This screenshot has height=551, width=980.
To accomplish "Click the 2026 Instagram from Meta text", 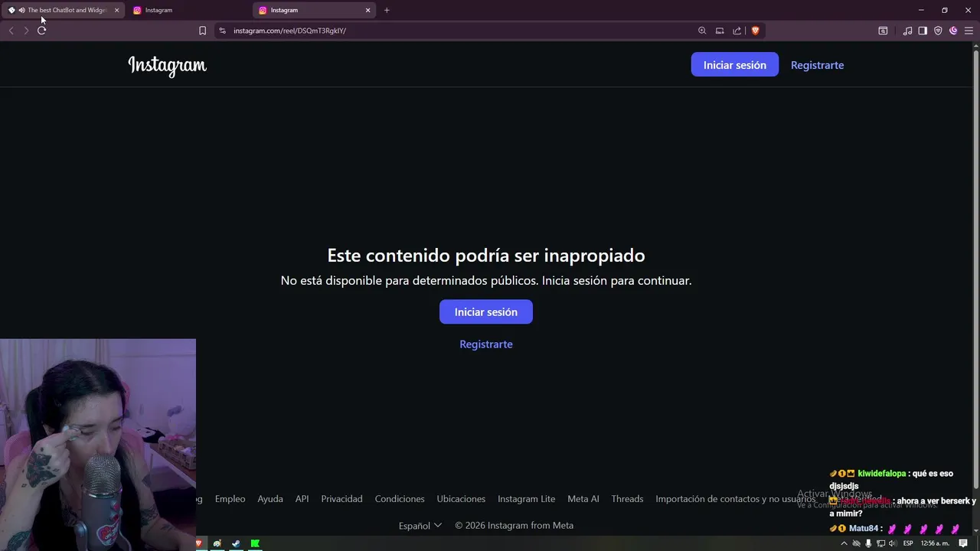I will (514, 526).
